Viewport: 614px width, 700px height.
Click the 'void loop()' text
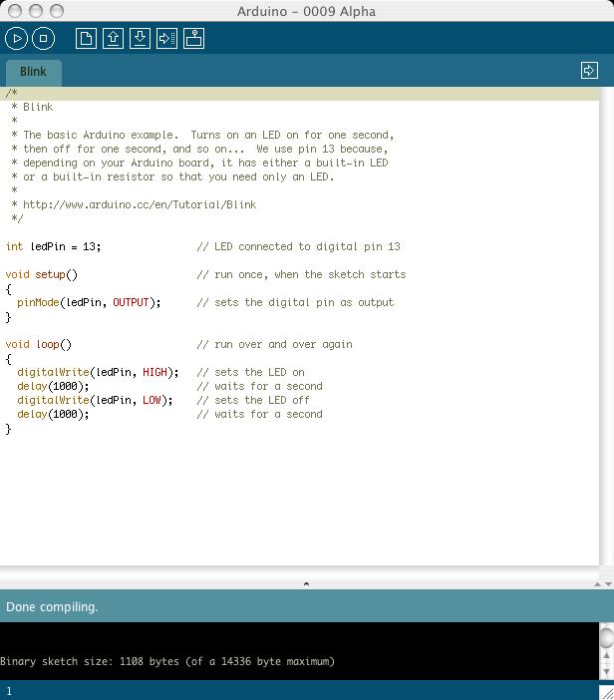pyautogui.click(x=38, y=345)
